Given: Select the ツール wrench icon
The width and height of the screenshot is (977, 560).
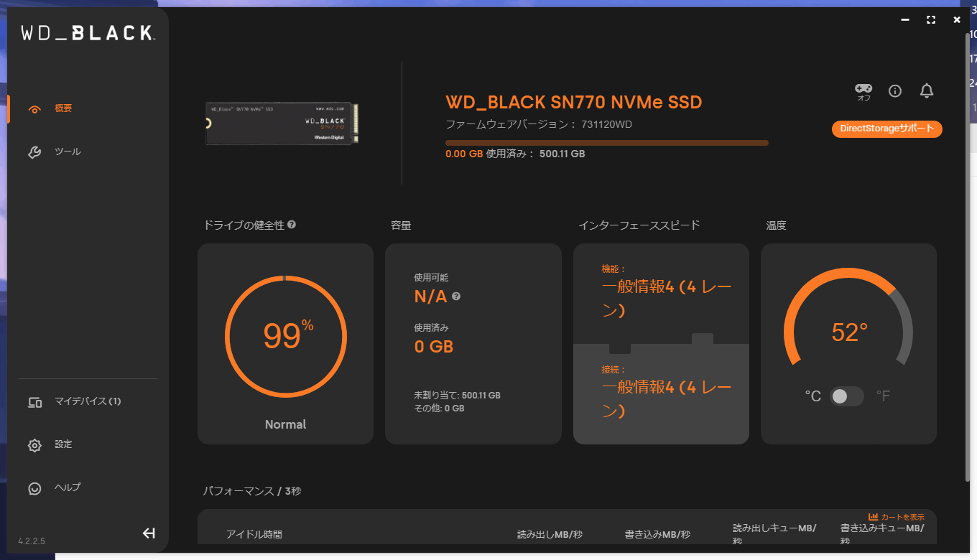Looking at the screenshot, I should pos(34,152).
